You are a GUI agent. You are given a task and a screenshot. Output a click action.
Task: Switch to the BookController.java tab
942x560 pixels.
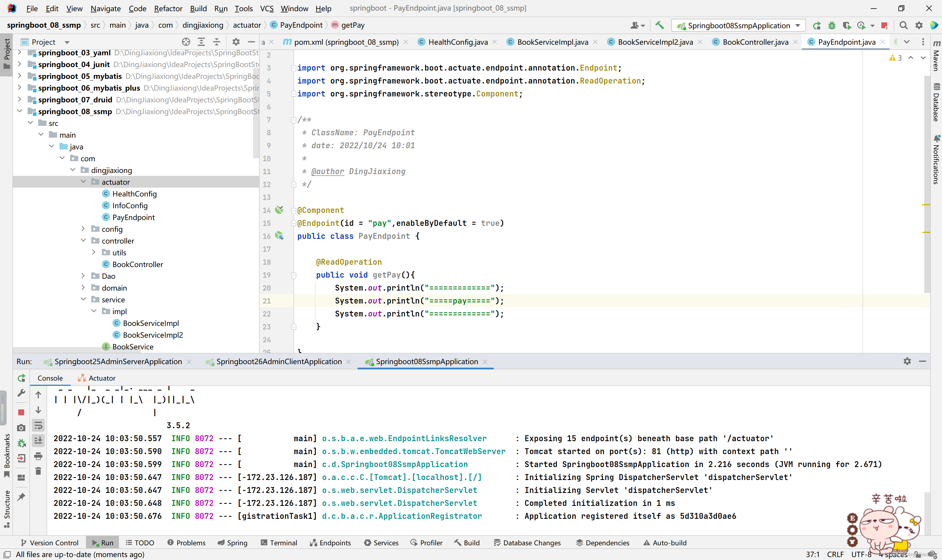click(755, 42)
